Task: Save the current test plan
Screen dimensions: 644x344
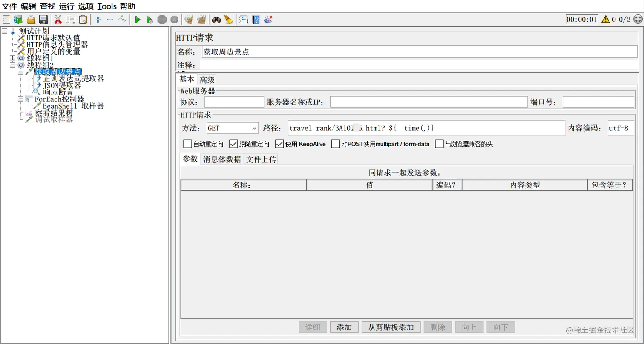Action: click(44, 19)
